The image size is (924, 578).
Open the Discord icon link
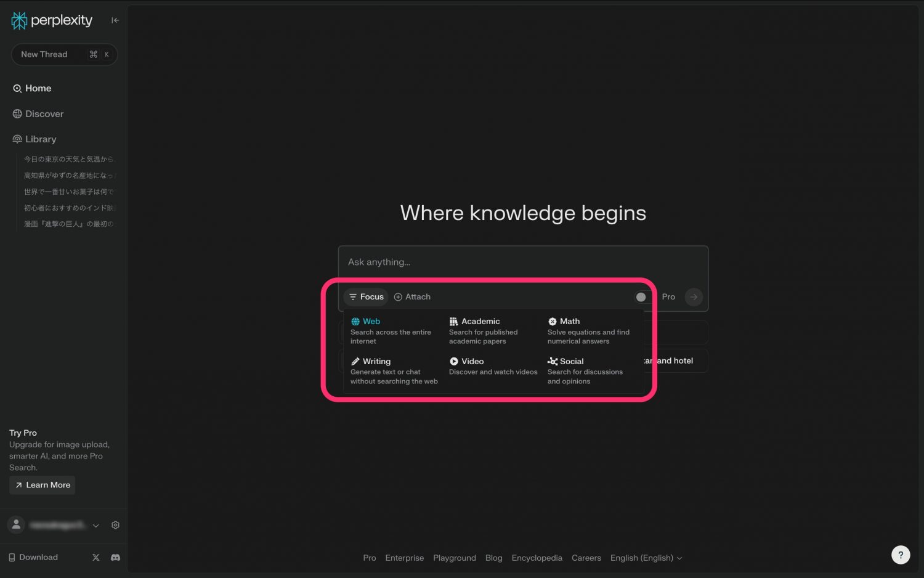[x=115, y=557]
